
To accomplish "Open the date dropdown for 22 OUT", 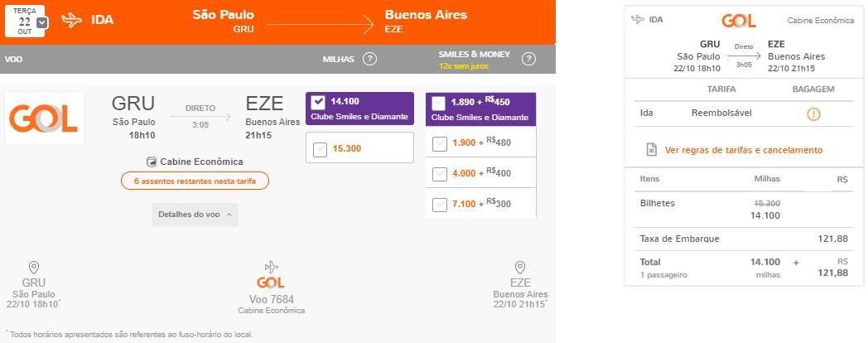I will pyautogui.click(x=42, y=22).
